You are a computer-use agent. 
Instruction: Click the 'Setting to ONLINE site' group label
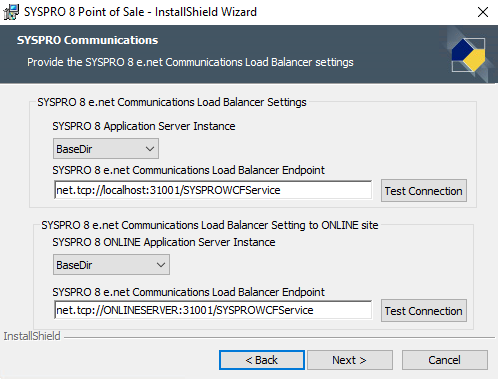tap(210, 225)
